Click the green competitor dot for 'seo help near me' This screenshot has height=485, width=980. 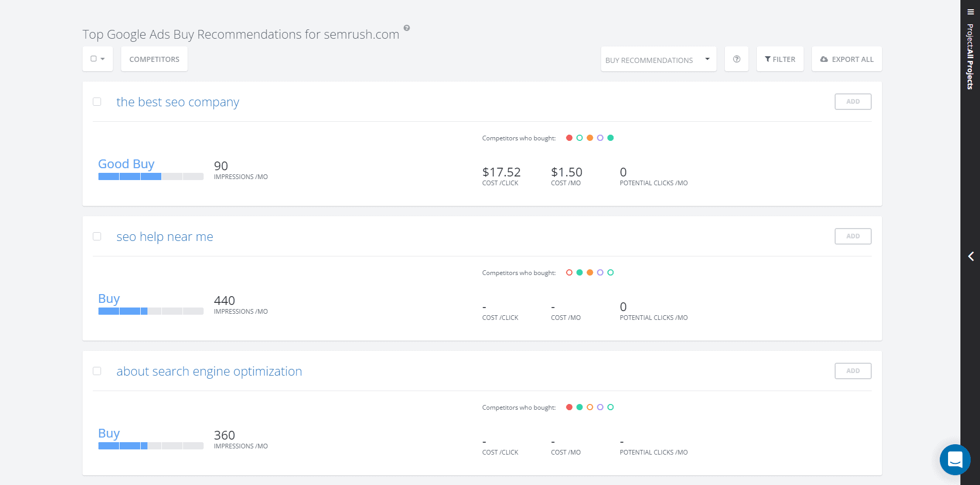(x=579, y=272)
